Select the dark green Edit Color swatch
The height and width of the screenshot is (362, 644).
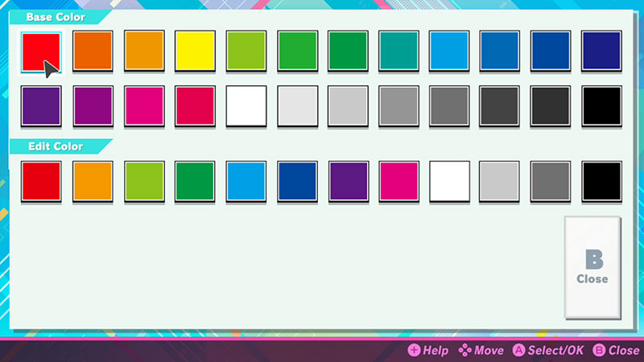pyautogui.click(x=195, y=182)
